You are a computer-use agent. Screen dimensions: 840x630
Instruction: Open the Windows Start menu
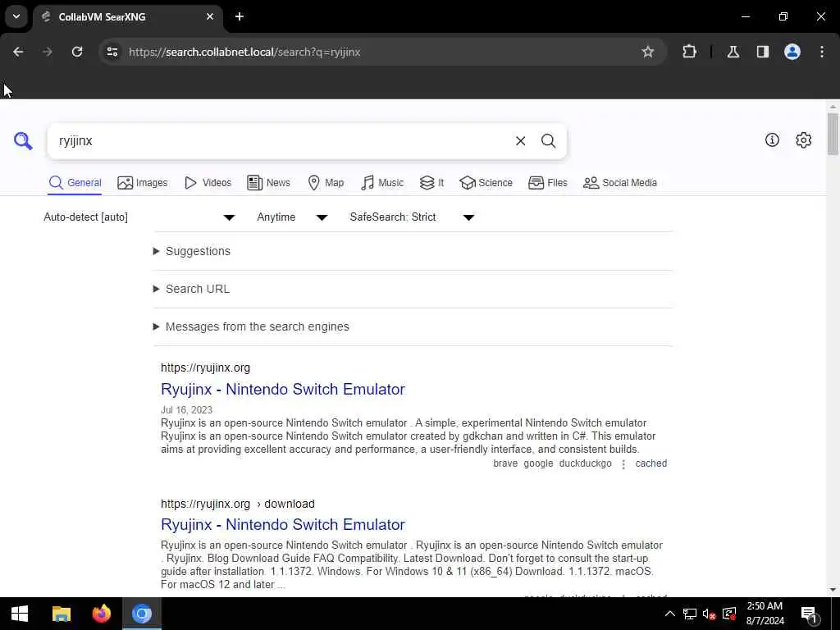click(20, 614)
